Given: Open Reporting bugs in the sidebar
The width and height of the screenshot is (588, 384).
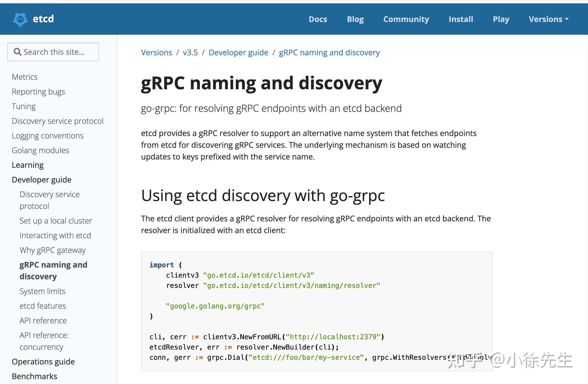Looking at the screenshot, I should coord(38,91).
